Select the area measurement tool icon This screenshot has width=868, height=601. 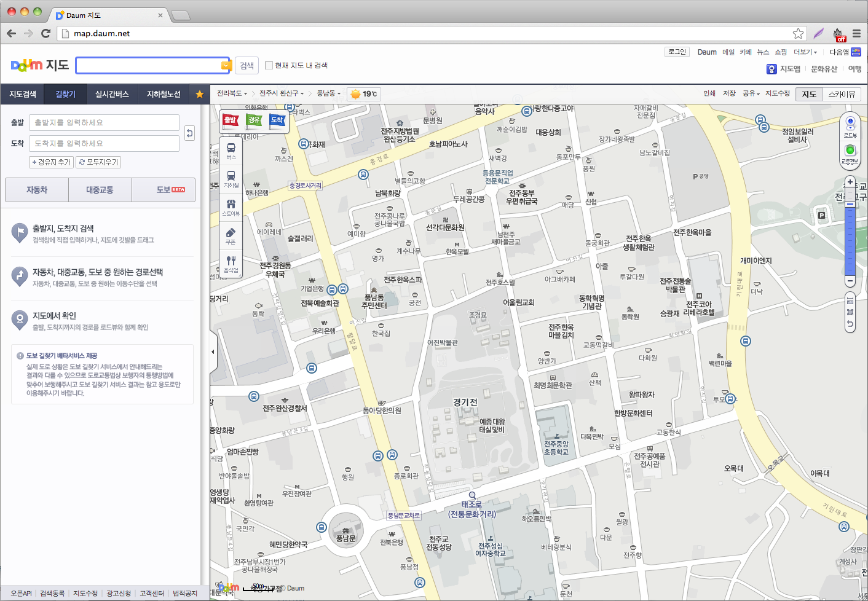(850, 312)
